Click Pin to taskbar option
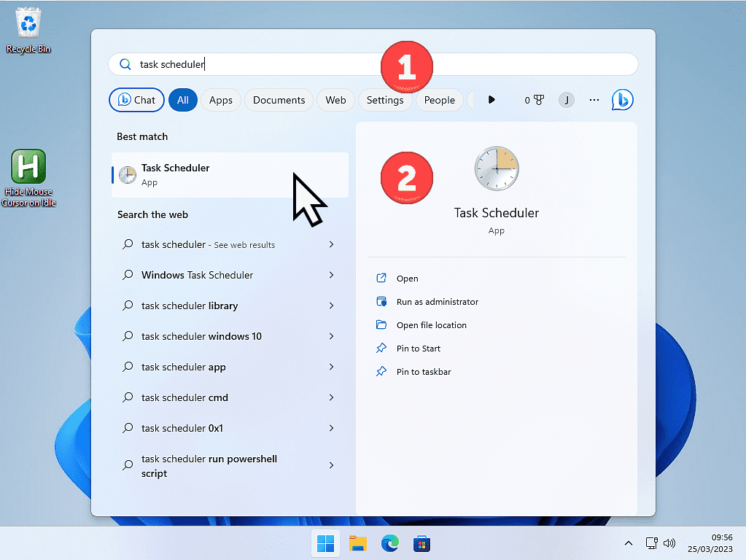Viewport: 746px width, 560px height. coord(423,372)
